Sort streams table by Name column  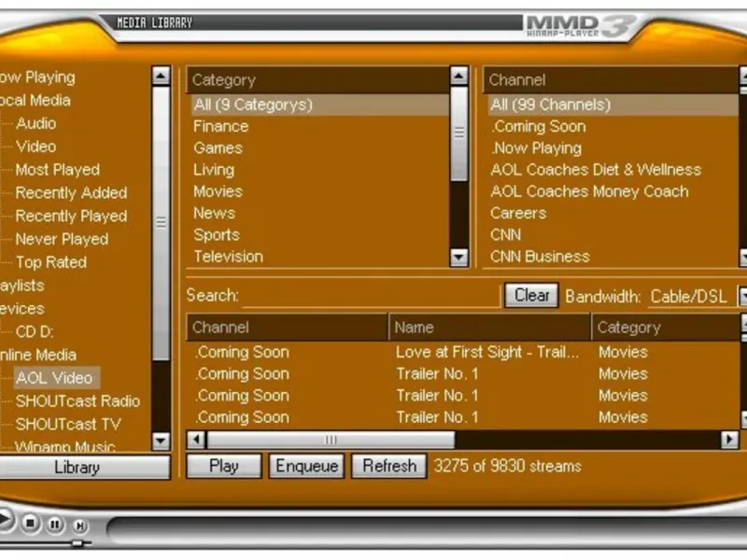489,328
